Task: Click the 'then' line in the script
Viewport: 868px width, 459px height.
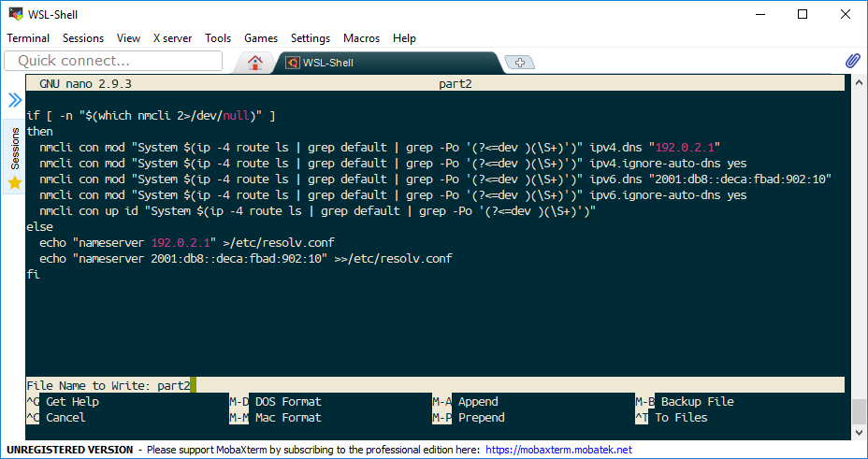Action: click(40, 132)
